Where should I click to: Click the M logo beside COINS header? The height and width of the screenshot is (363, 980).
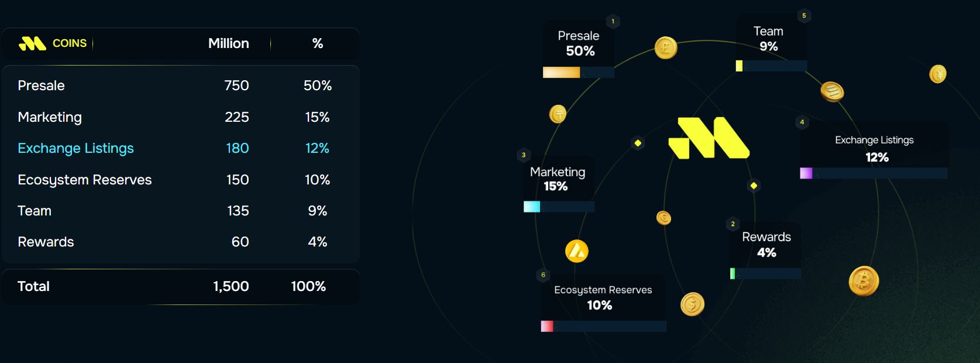tap(32, 43)
